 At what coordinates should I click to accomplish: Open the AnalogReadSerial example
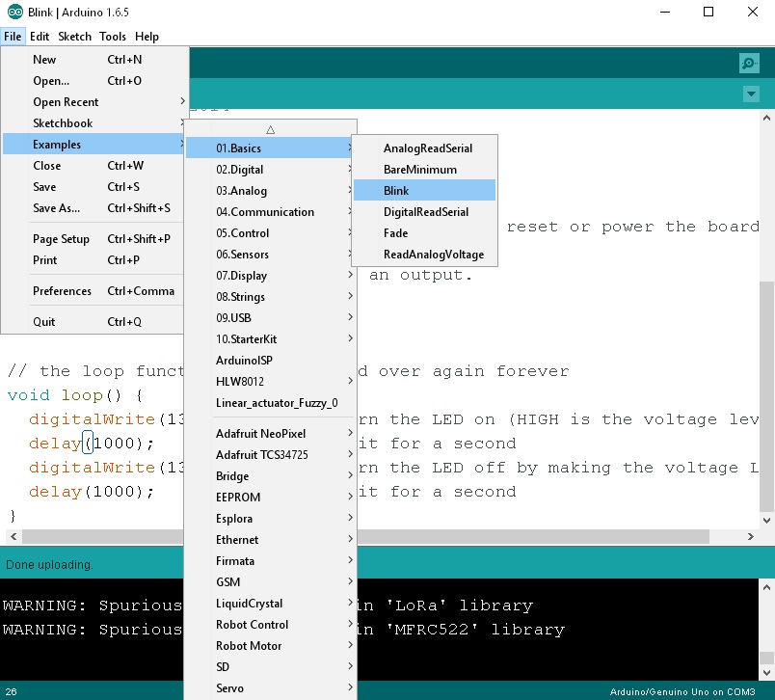point(424,148)
